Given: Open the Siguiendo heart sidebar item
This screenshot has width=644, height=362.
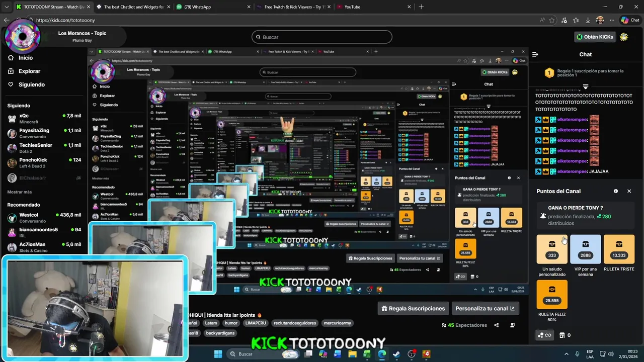Looking at the screenshot, I should tap(26, 84).
